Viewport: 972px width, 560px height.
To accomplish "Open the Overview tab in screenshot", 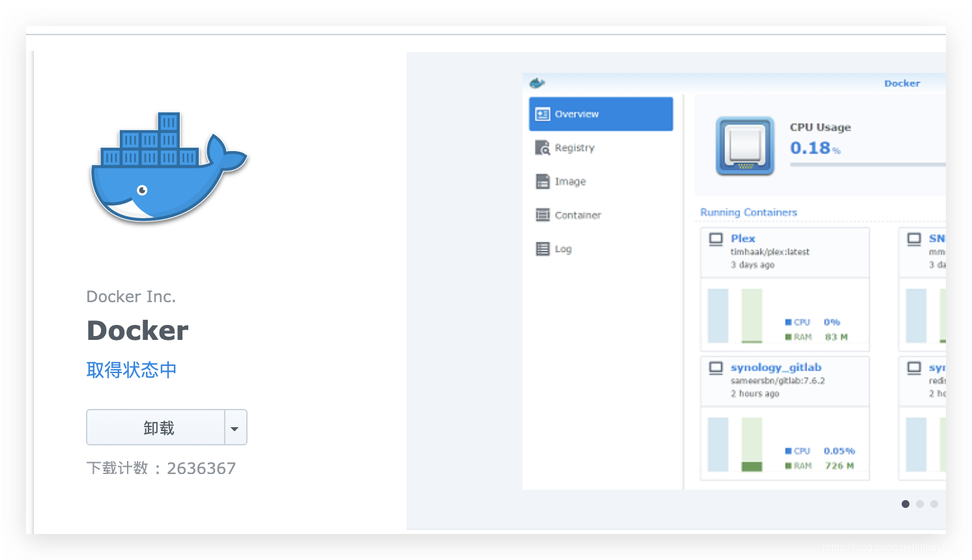I will pyautogui.click(x=601, y=114).
